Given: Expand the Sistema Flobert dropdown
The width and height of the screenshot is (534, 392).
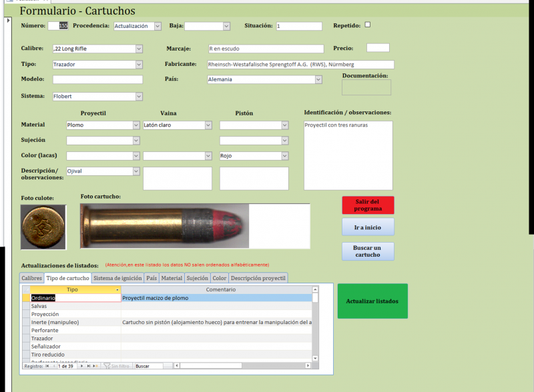Looking at the screenshot, I should (139, 97).
